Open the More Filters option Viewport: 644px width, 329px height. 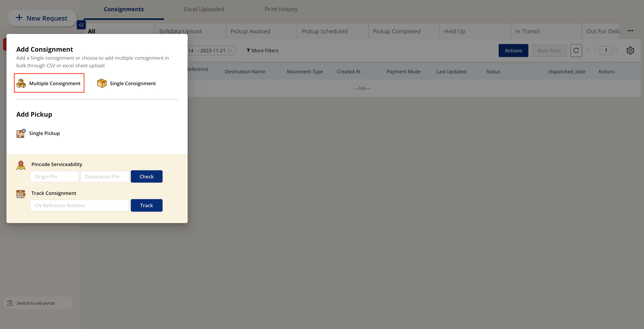tap(263, 51)
